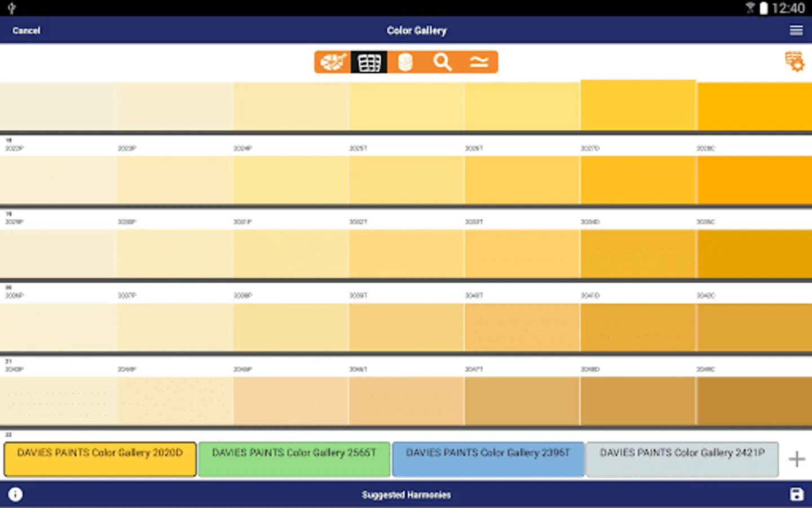Pick the vivid amber last swatch of top row
Screen dimensions: 812x508
tap(754, 107)
